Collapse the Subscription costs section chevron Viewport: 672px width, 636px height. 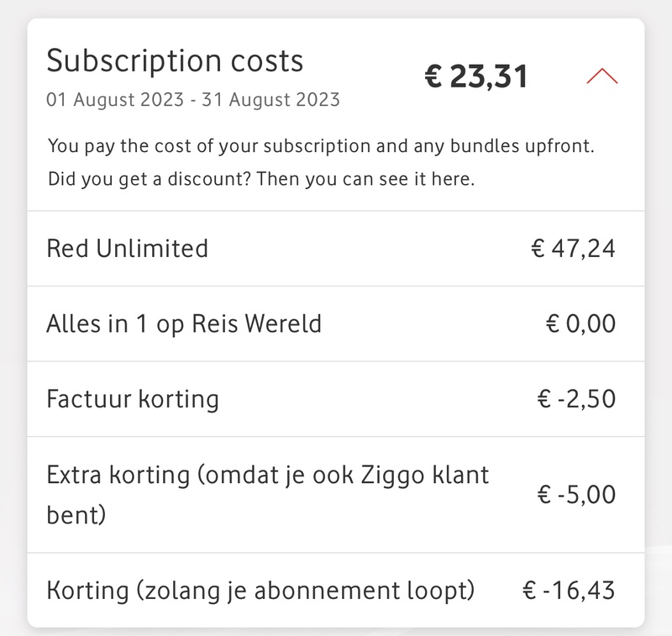click(601, 76)
